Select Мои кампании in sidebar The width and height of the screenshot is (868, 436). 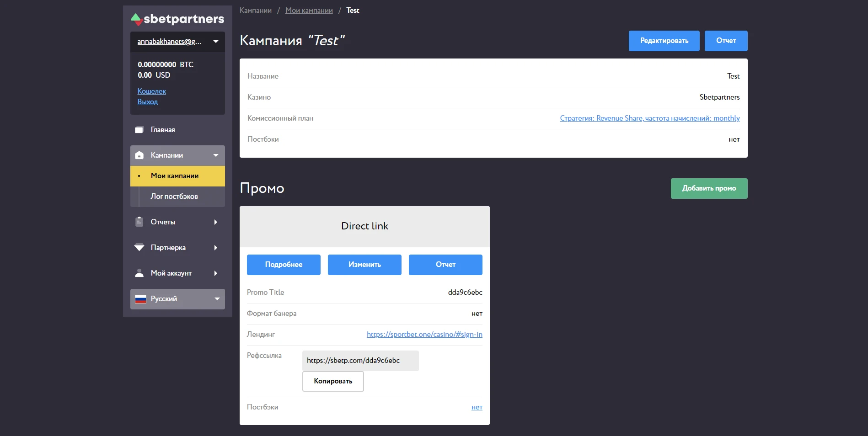pos(177,176)
